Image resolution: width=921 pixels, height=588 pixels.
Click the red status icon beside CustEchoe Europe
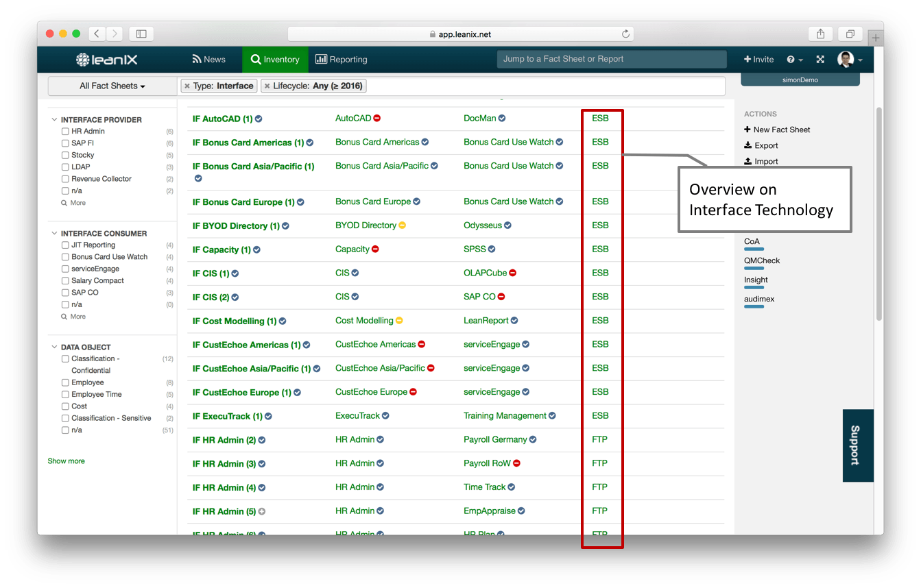tap(414, 392)
